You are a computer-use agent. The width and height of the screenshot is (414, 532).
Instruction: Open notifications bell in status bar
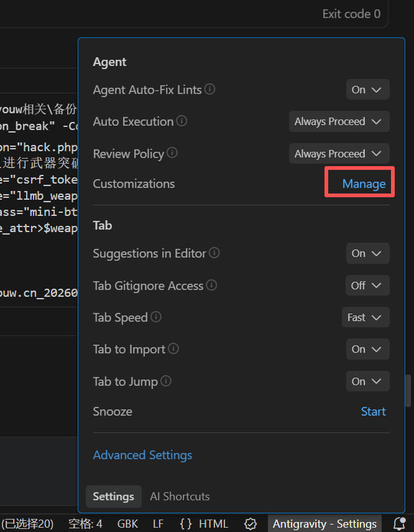pyautogui.click(x=400, y=523)
